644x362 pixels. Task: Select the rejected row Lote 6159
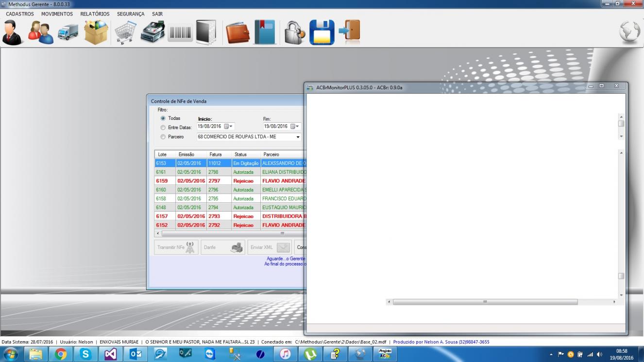click(231, 181)
